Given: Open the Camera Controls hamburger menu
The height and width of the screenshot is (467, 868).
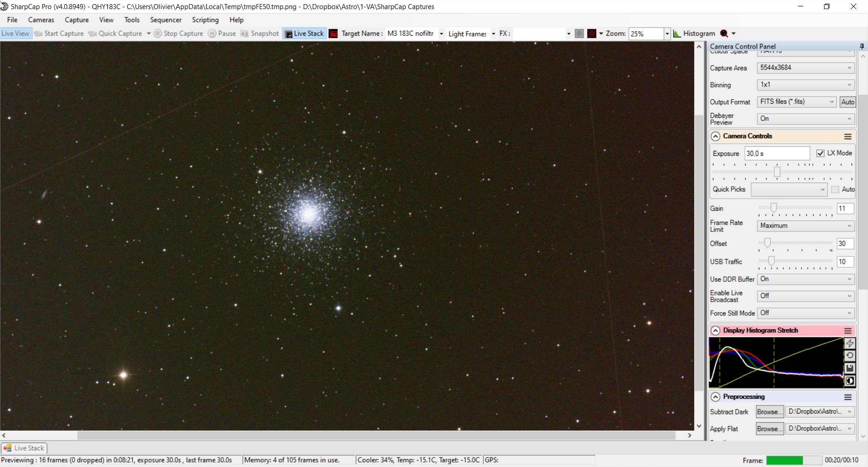Looking at the screenshot, I should (848, 136).
